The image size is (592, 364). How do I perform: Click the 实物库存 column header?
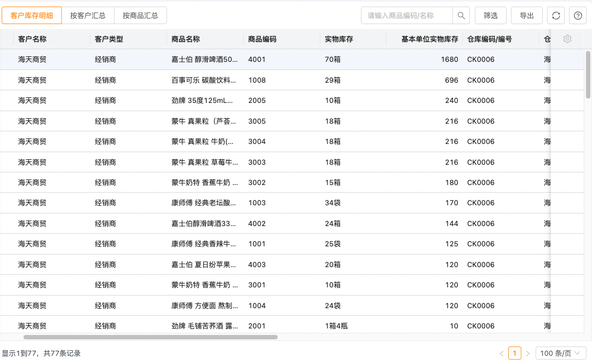coord(338,39)
